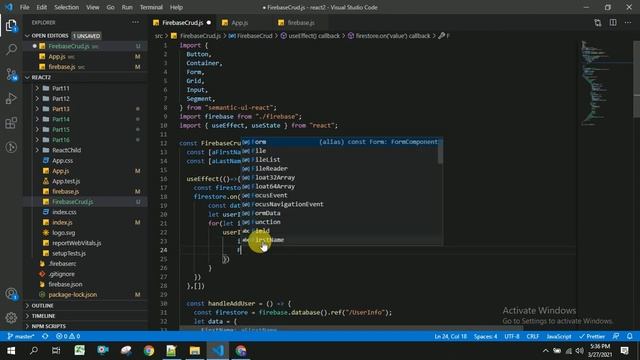This screenshot has height=360, width=640.
Task: Open logo.svg in the file explorer
Action: 64,233
